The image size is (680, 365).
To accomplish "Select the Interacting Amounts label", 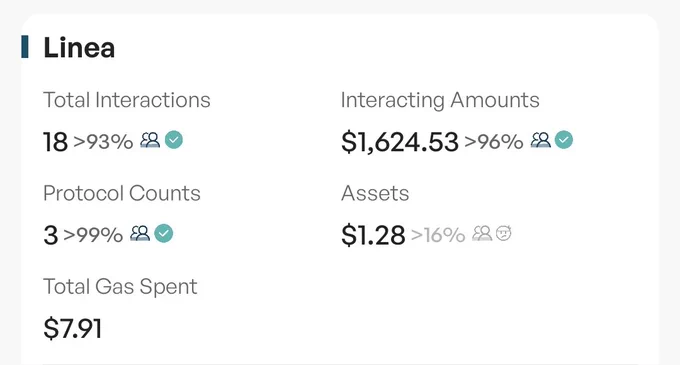I will 440,101.
